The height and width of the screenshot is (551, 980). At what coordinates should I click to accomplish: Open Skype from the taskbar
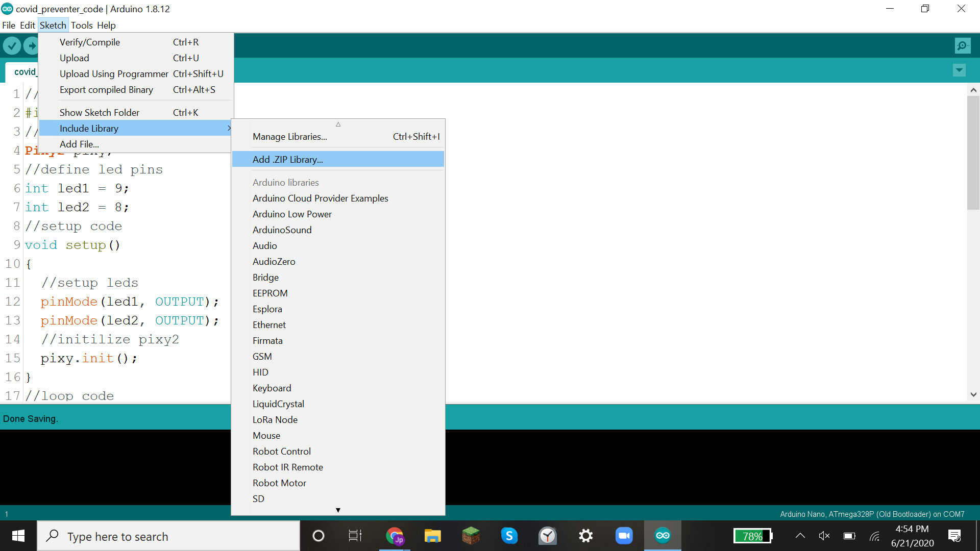click(510, 536)
